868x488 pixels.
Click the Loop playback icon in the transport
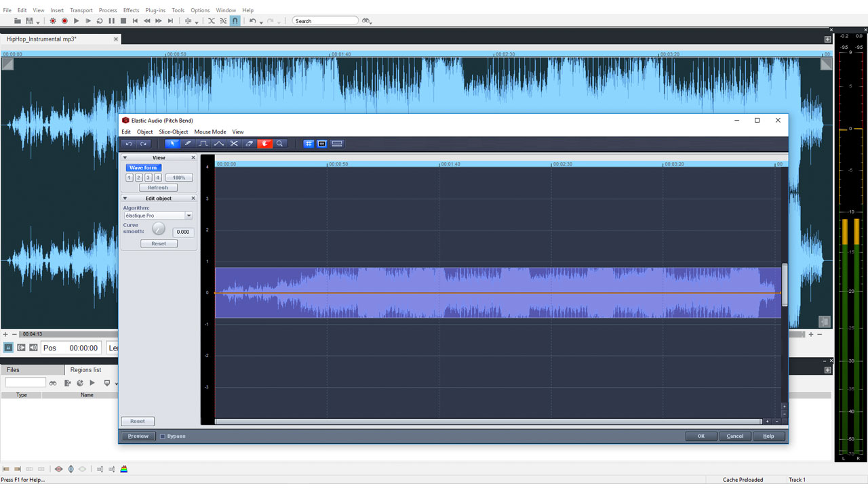100,21
